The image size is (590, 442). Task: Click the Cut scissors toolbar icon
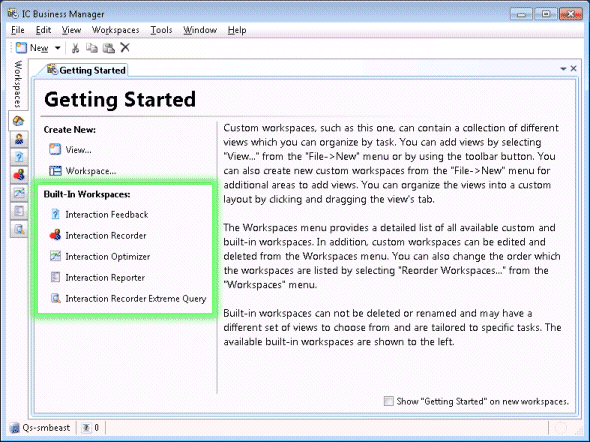pyautogui.click(x=75, y=48)
